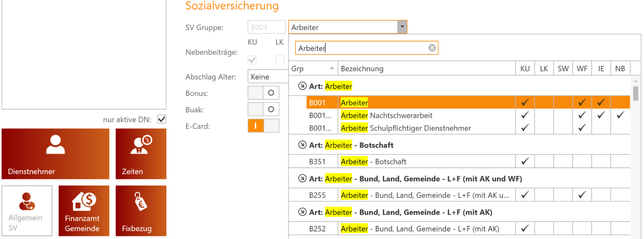Toggle the E-Card switch

263,126
